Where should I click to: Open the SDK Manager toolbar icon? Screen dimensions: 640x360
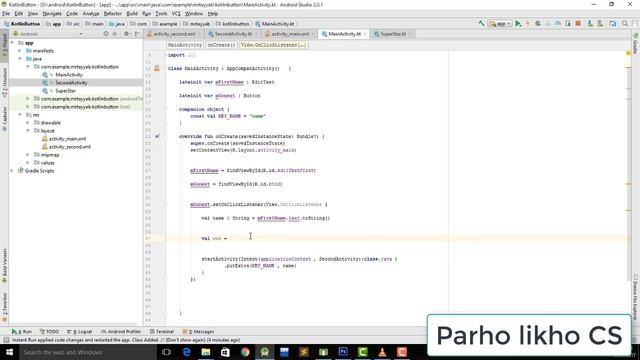click(x=600, y=24)
